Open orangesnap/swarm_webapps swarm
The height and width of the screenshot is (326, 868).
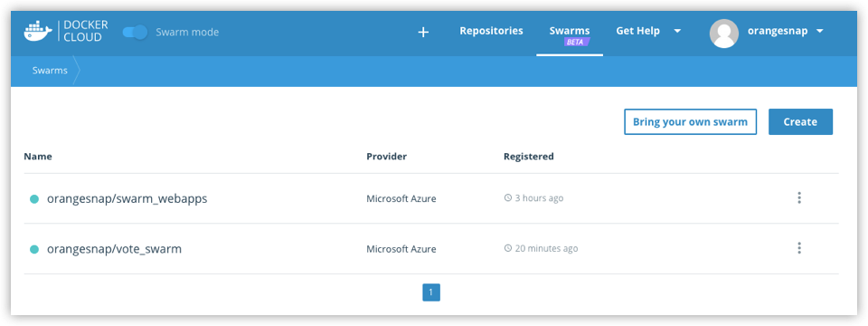click(127, 198)
